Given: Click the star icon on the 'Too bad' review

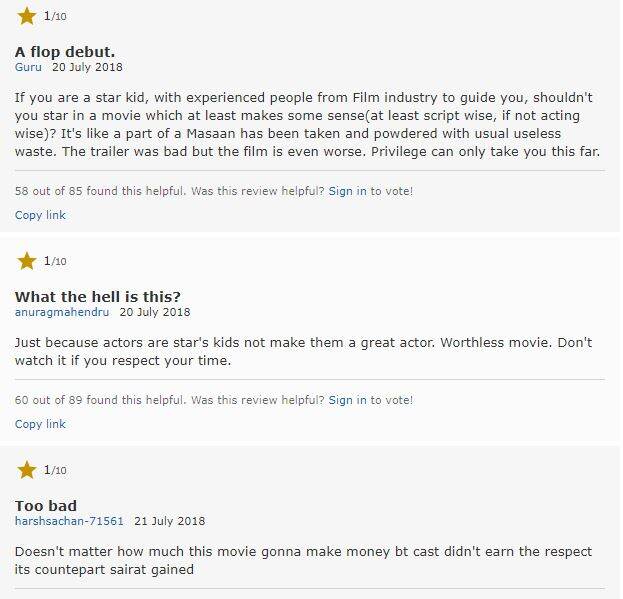Looking at the screenshot, I should click(x=27, y=470).
